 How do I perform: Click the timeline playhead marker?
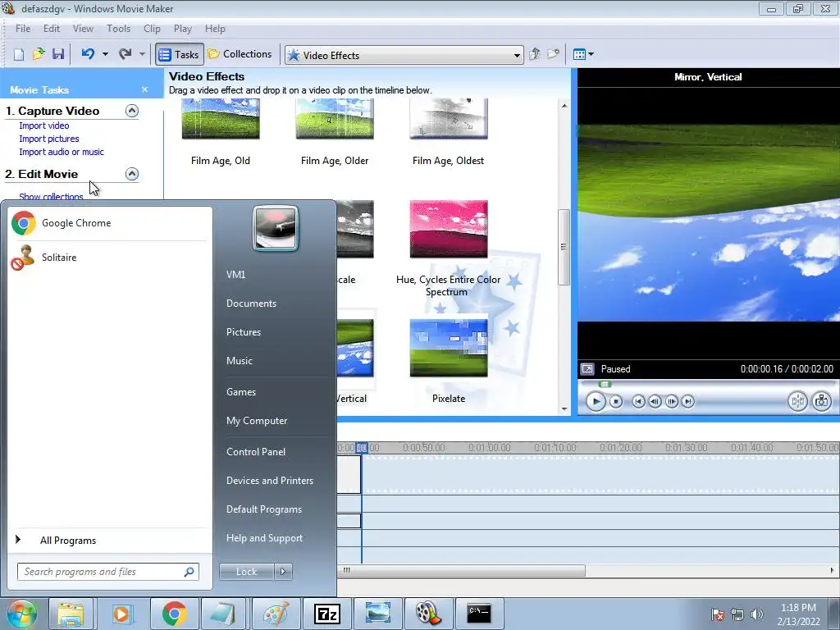click(x=362, y=447)
